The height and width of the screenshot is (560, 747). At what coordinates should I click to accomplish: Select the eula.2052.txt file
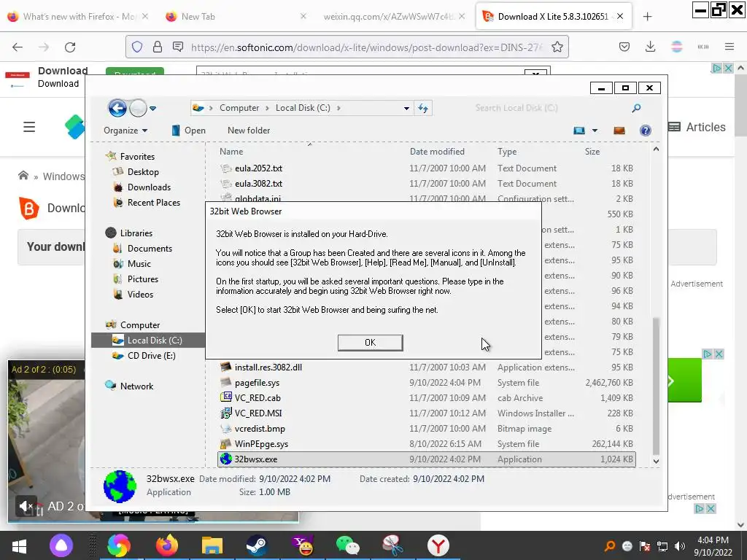[x=426, y=168]
